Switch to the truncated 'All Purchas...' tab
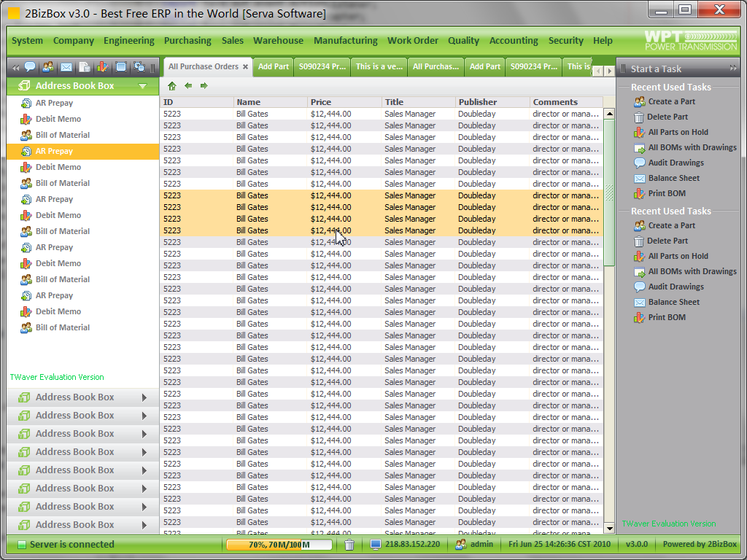This screenshot has height=560, width=747. 436,66
